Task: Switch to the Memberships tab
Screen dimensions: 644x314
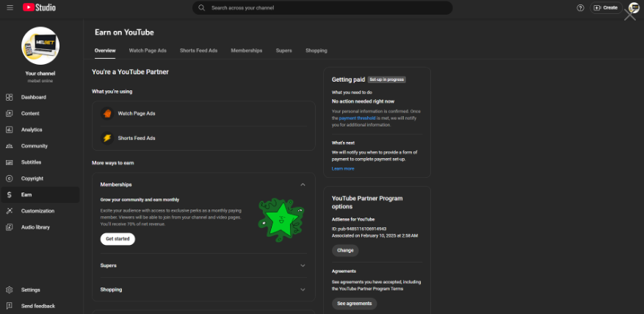Action: click(247, 51)
